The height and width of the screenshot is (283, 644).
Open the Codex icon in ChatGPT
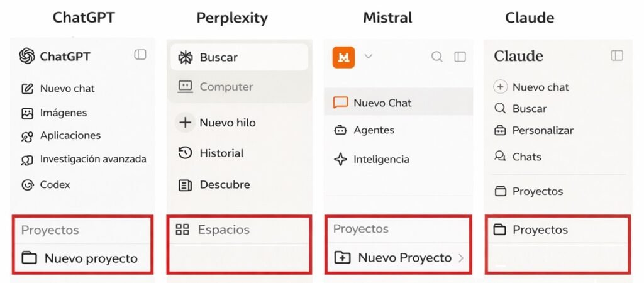[27, 185]
